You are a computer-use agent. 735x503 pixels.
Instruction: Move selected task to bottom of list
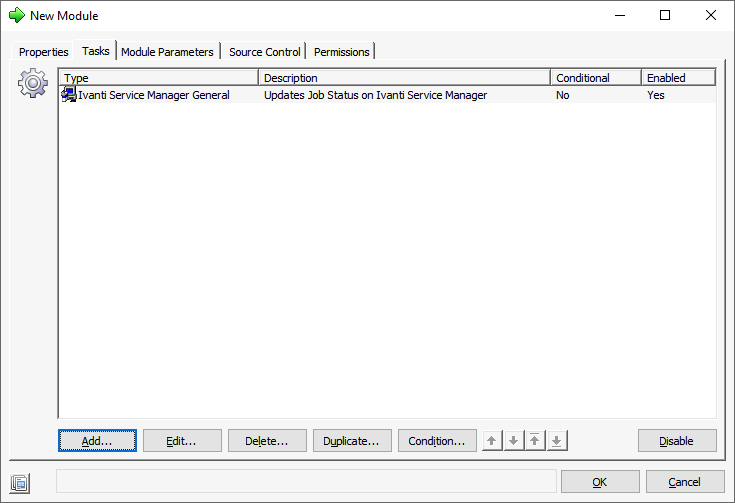(x=556, y=441)
